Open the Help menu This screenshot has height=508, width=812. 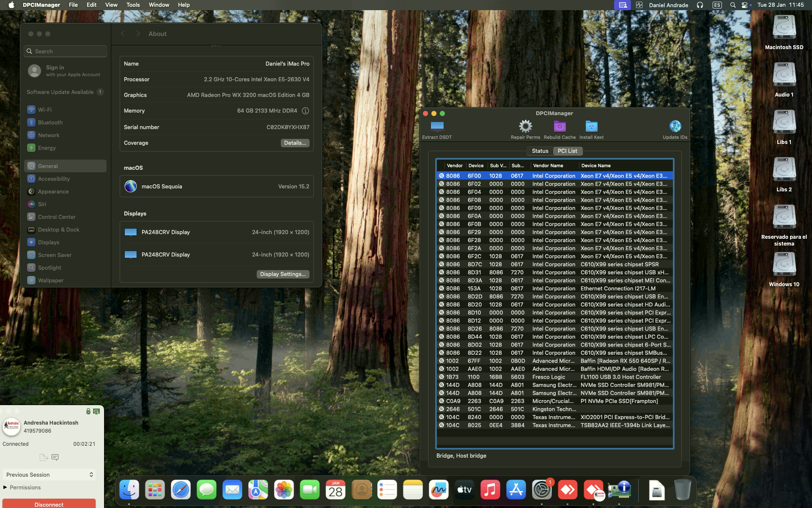pyautogui.click(x=184, y=5)
